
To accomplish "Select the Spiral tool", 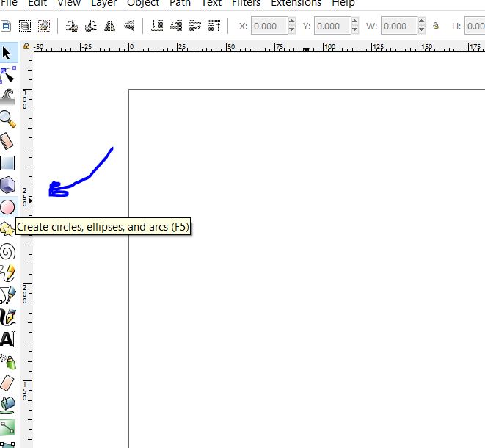I will 7,251.
